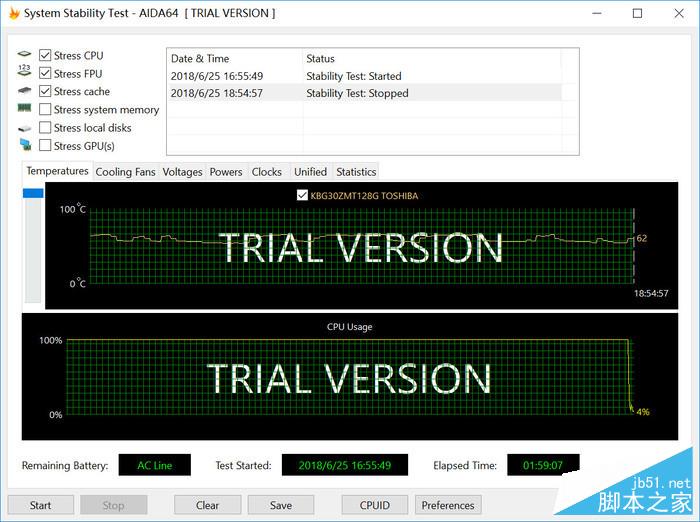Image resolution: width=700 pixels, height=522 pixels.
Task: Select the Stability Test: Started row
Action: (366, 76)
